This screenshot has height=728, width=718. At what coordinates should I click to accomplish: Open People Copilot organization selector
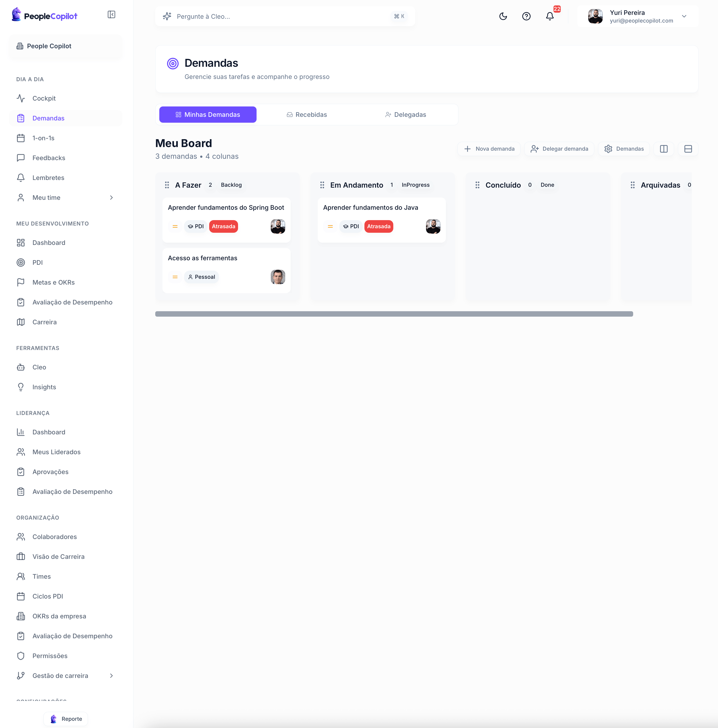[66, 46]
